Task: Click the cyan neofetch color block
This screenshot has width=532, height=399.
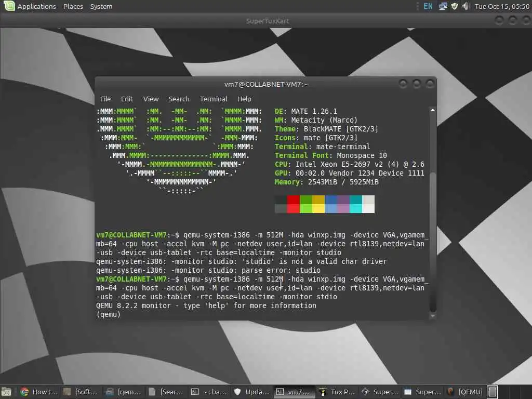Action: pyautogui.click(x=355, y=204)
